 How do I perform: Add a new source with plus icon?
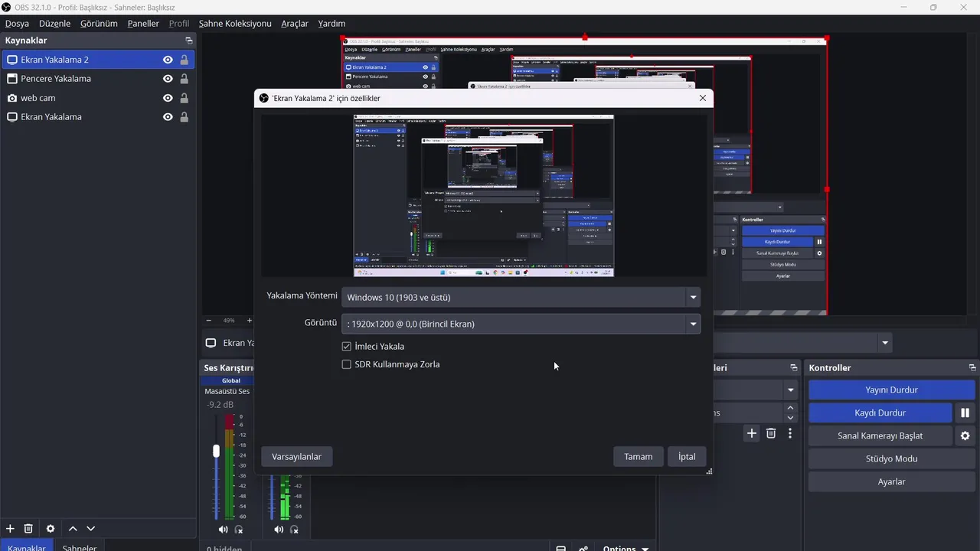coord(10,529)
